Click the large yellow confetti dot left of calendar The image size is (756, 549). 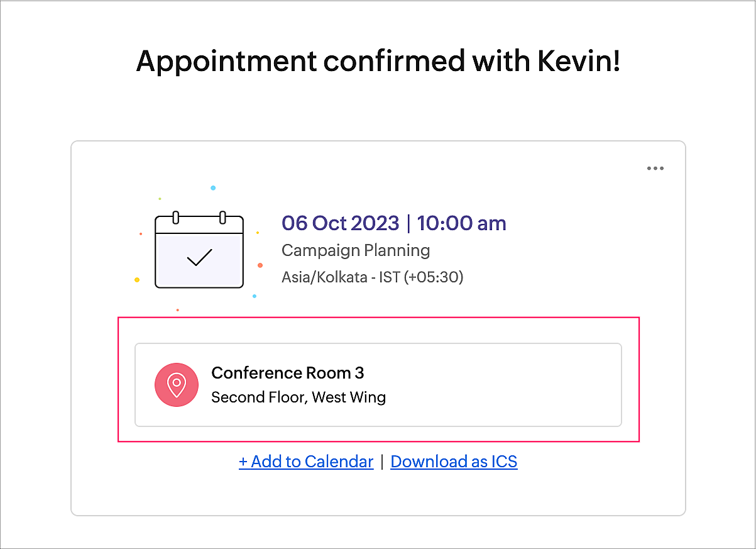(137, 280)
